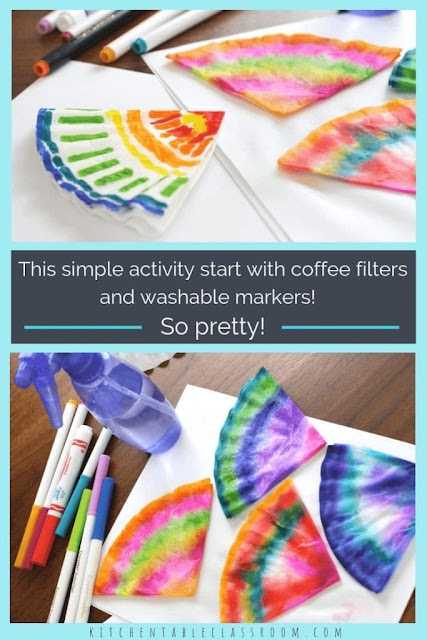Click the teal marker cap in top photo
The height and width of the screenshot is (640, 427).
[x=140, y=46]
